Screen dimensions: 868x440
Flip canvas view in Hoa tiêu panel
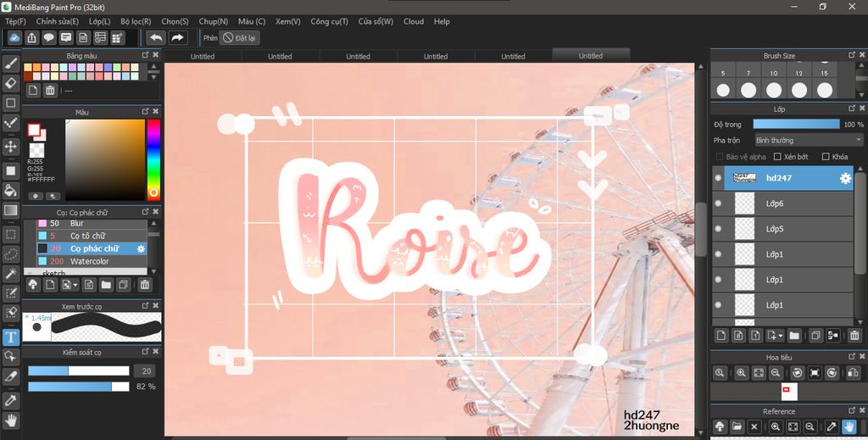853,373
